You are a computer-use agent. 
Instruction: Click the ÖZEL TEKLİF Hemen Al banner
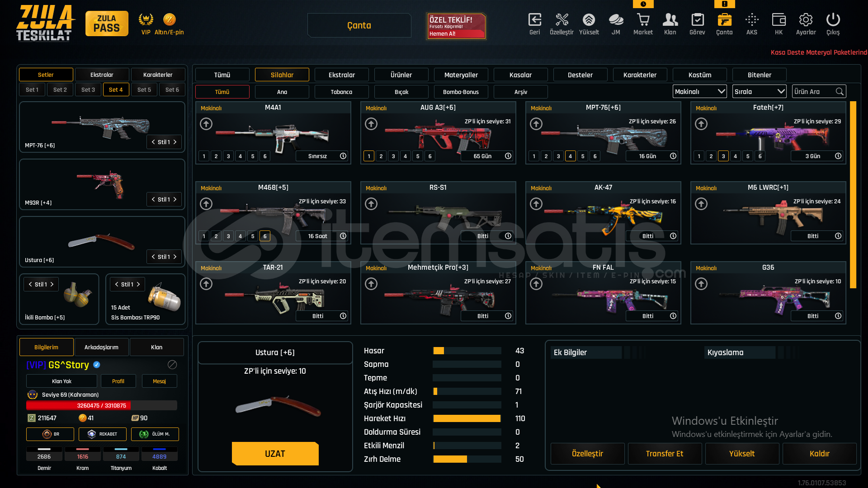point(456,26)
